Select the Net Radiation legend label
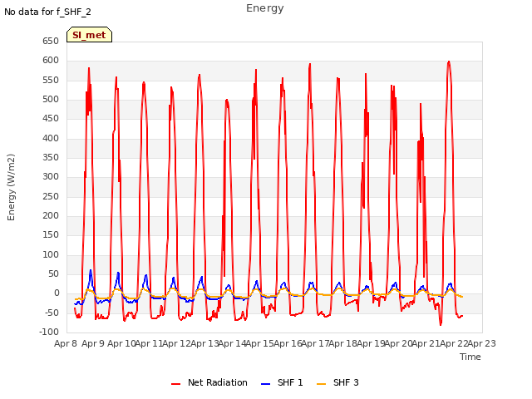532x399 pixels. click(218, 382)
